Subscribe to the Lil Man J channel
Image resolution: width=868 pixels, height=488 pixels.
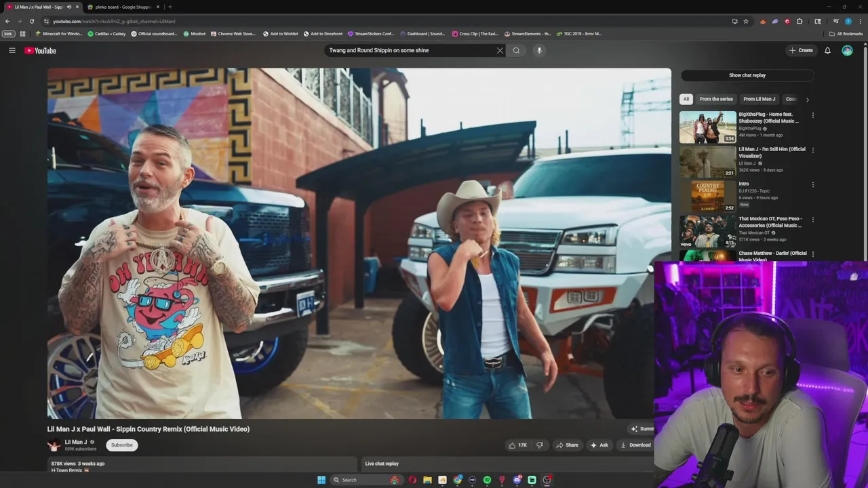[122, 445]
